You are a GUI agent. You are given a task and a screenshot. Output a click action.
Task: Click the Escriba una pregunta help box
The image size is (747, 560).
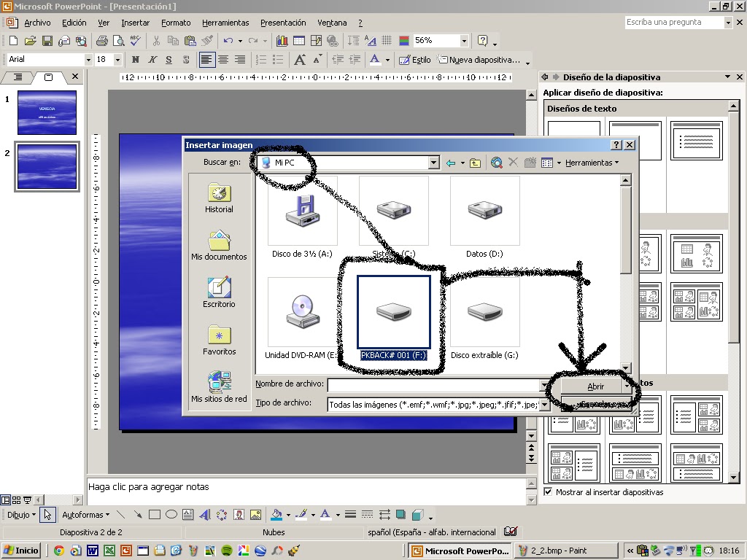pos(673,22)
